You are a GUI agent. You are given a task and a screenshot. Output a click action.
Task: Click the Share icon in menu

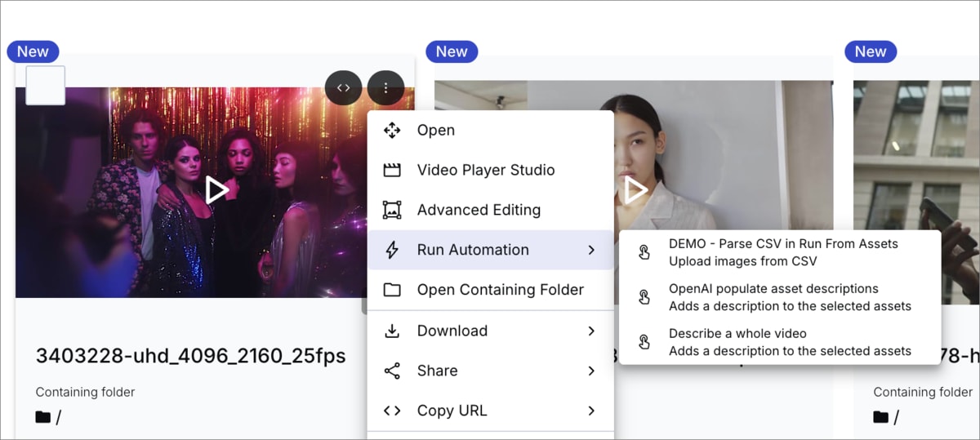pyautogui.click(x=392, y=371)
